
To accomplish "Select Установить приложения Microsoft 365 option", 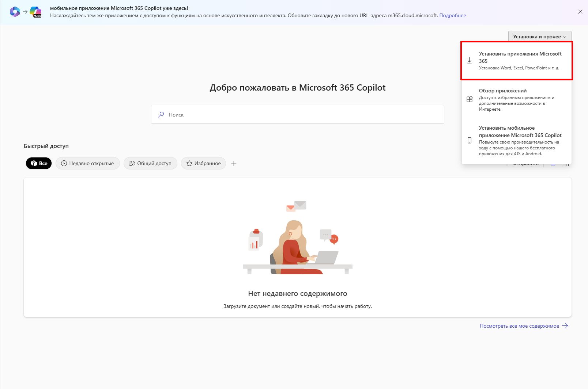I will point(516,61).
